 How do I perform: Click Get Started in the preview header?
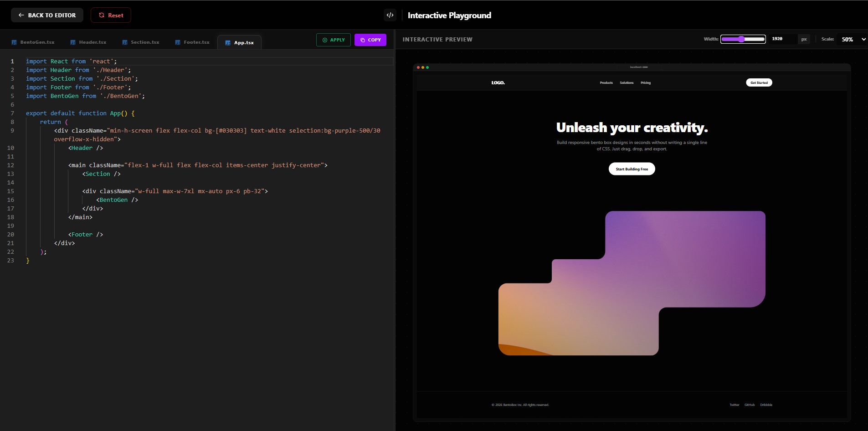point(759,83)
